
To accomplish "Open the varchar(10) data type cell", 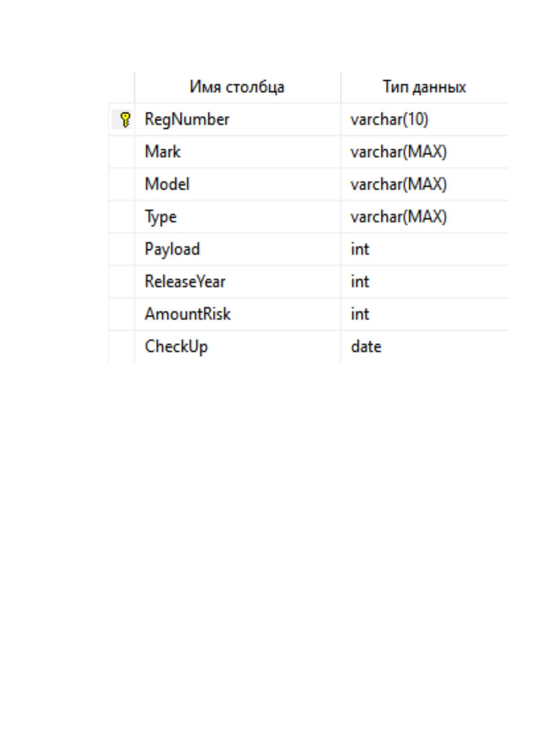I will coord(425,120).
